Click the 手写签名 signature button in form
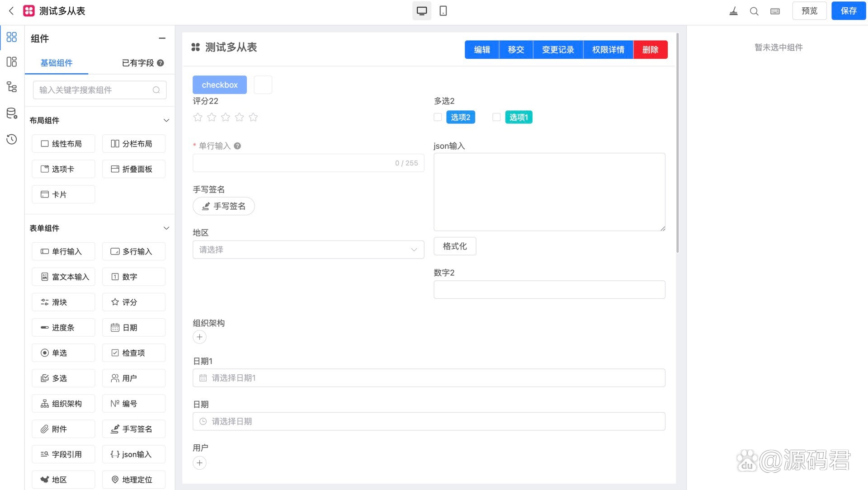Image resolution: width=868 pixels, height=490 pixels. click(x=224, y=207)
